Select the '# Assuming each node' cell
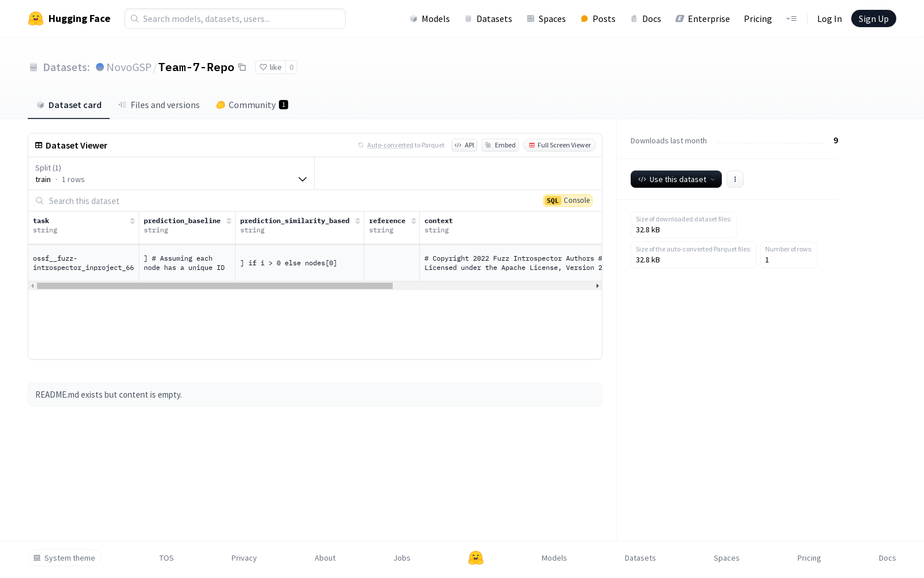924x578 pixels. point(187,263)
